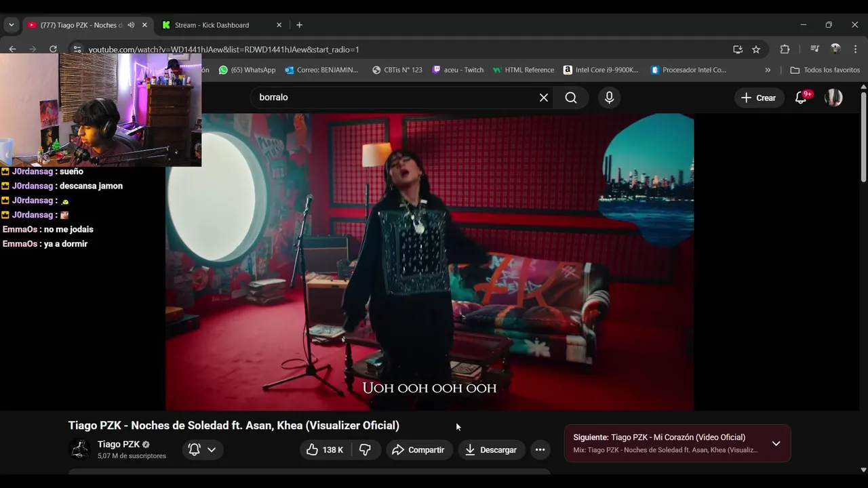Click the webcam overlay thumbnail
The image size is (868, 488).
click(x=100, y=110)
